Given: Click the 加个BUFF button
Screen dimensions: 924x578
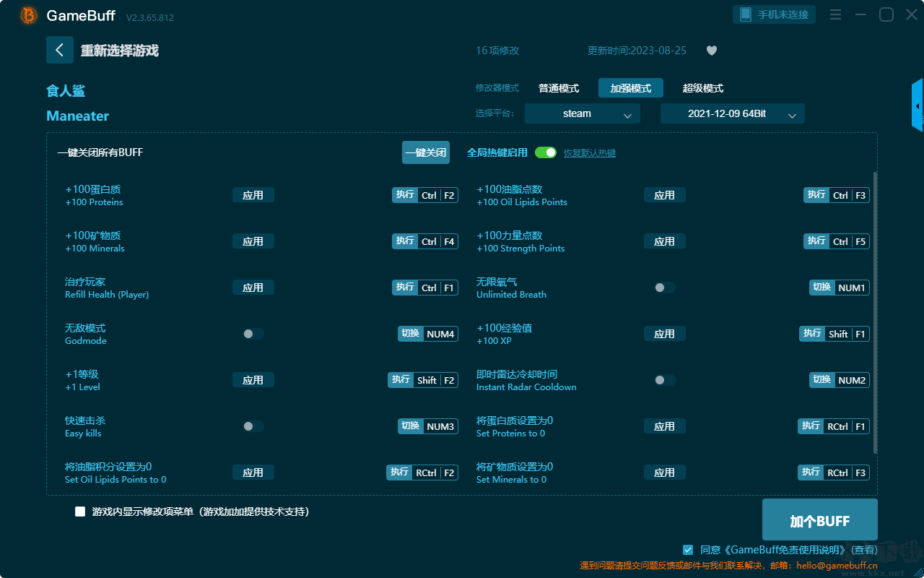Looking at the screenshot, I should (x=820, y=520).
